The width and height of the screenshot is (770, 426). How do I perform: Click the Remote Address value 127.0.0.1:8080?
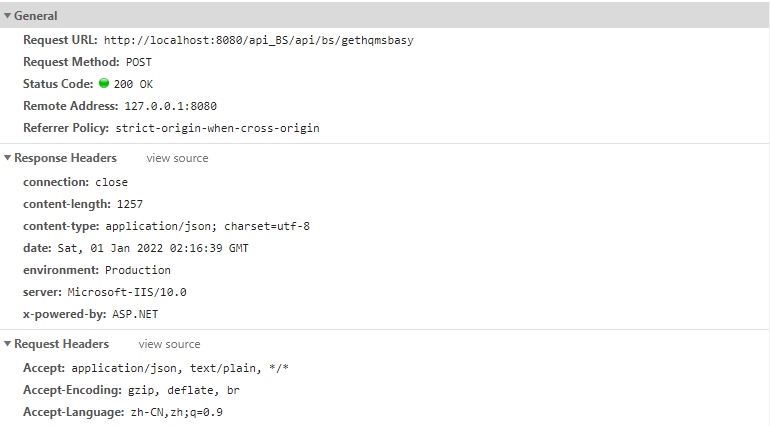tap(170, 106)
